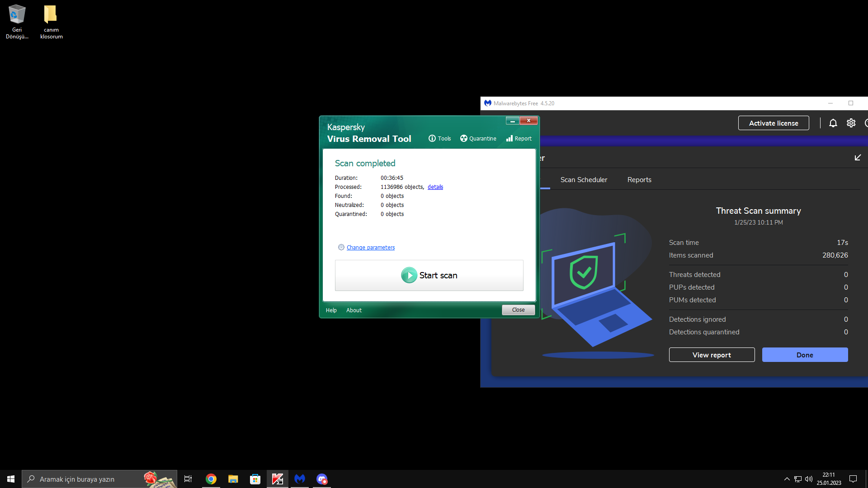The height and width of the screenshot is (488, 868).
Task: Open processed objects details link
Action: point(435,187)
